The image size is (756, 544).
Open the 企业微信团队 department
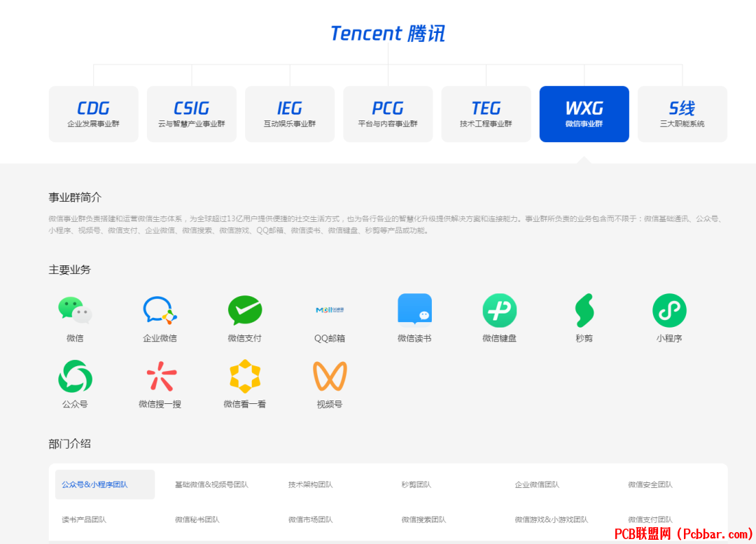pyautogui.click(x=537, y=484)
